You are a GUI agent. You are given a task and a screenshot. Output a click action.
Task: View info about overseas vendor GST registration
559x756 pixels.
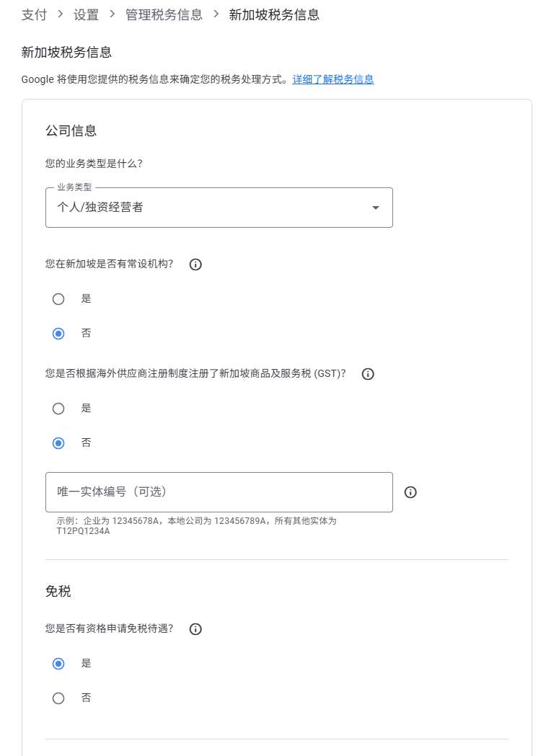point(368,374)
